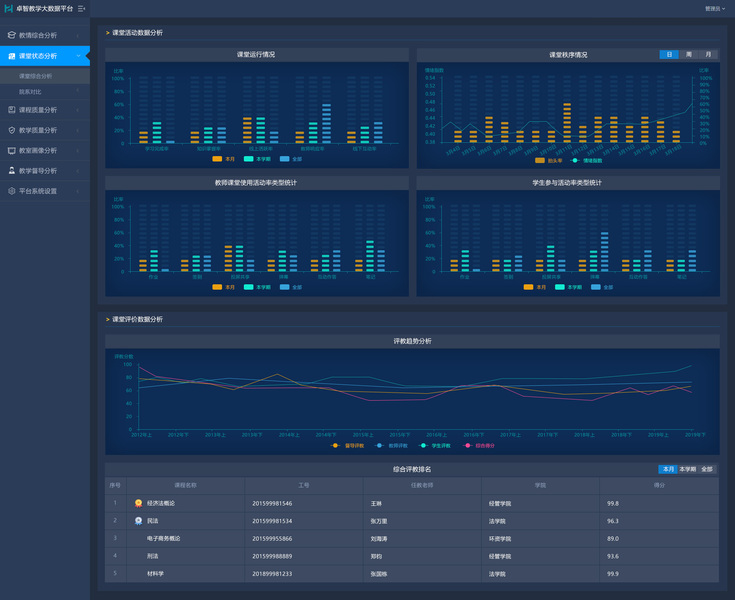Click the 序号 column header
This screenshot has height=600, width=735.
tap(115, 485)
